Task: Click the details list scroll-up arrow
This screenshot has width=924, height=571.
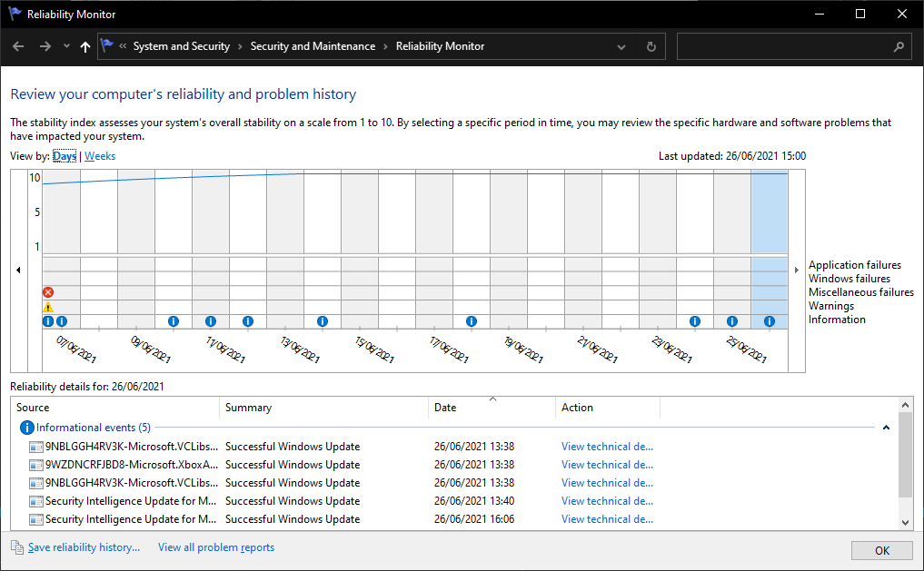Action: (x=905, y=404)
